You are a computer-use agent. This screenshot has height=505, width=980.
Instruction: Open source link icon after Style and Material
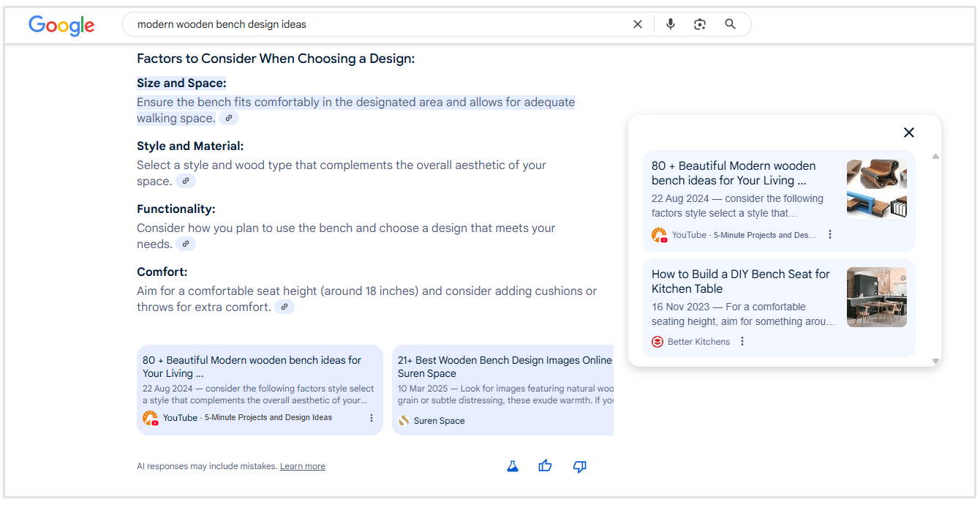coord(186,182)
